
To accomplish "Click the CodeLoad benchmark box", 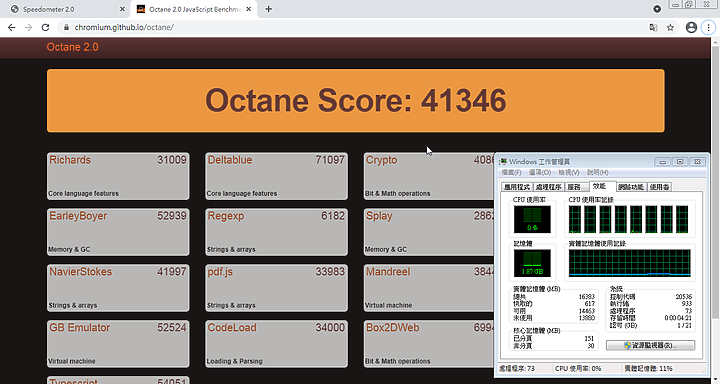I will point(276,344).
